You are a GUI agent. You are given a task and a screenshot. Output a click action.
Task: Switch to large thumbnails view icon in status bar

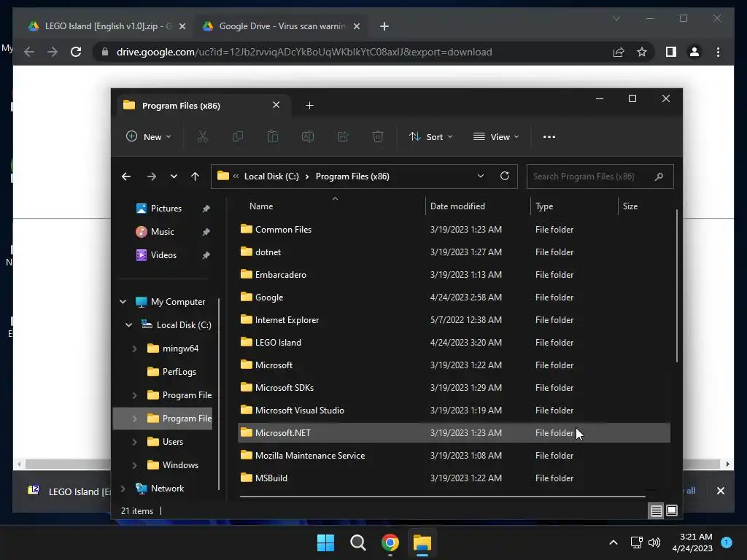672,510
